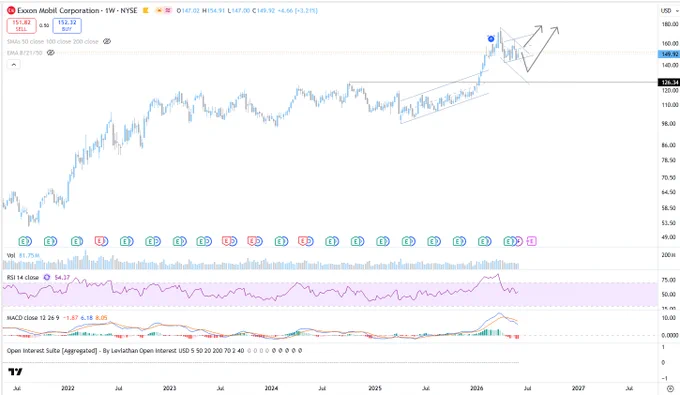680x395 pixels.
Task: Select the MACD close 12 26 9 legend
Action: coord(33,318)
